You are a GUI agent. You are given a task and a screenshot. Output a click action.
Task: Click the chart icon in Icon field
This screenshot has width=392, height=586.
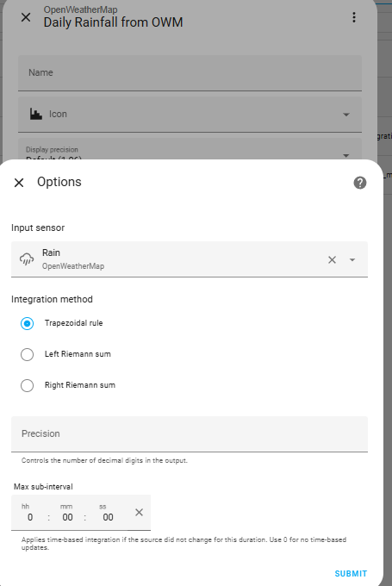(36, 114)
